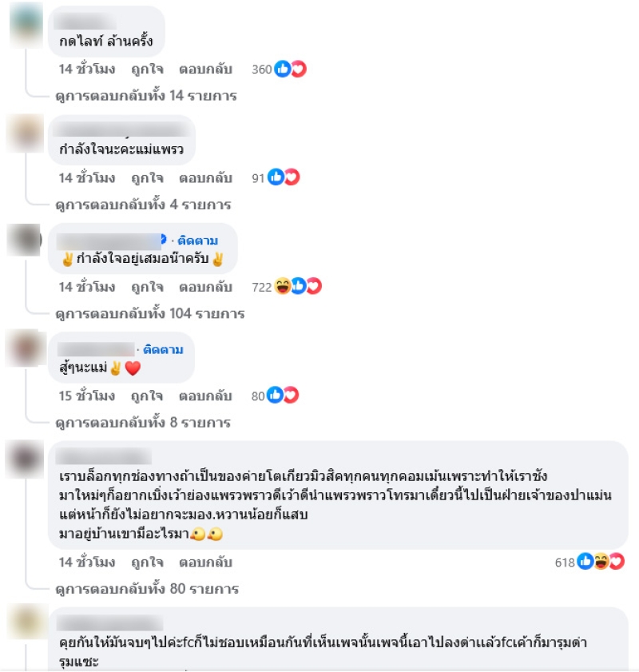This screenshot has width=639, height=672.
Task: Expand the 8 replies thread
Action: click(x=143, y=422)
